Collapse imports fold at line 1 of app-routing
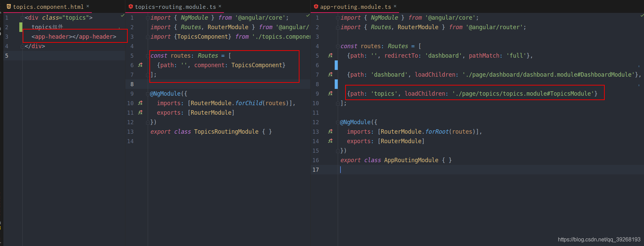Screen dimensions: 644x246 point(338,18)
